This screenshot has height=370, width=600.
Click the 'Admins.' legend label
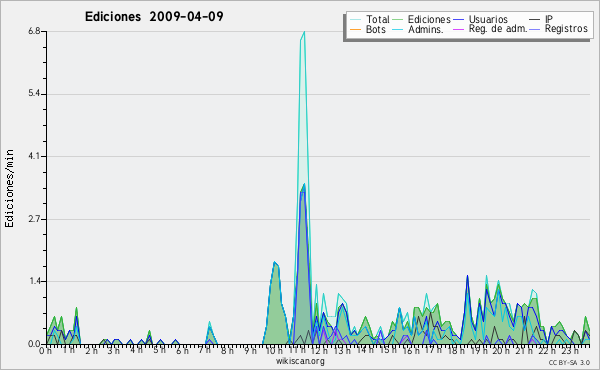tap(426, 29)
